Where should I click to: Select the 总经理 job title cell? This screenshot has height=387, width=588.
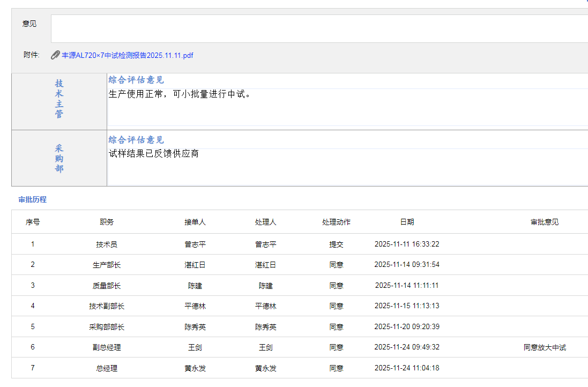coord(107,368)
